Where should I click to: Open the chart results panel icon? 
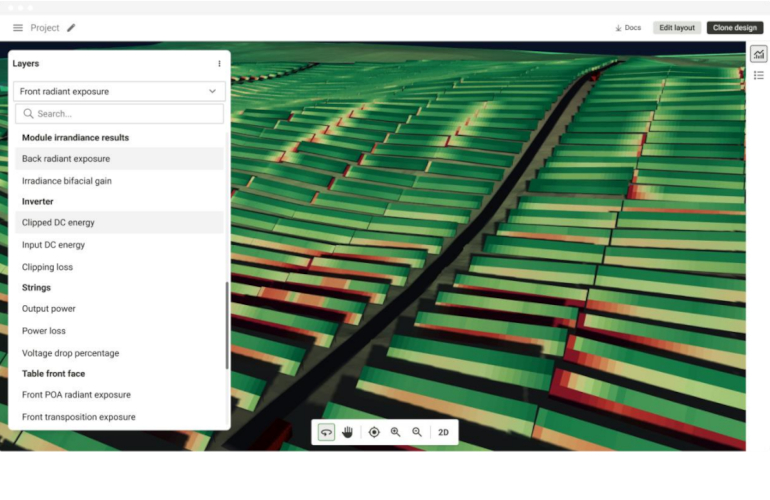[x=758, y=54]
